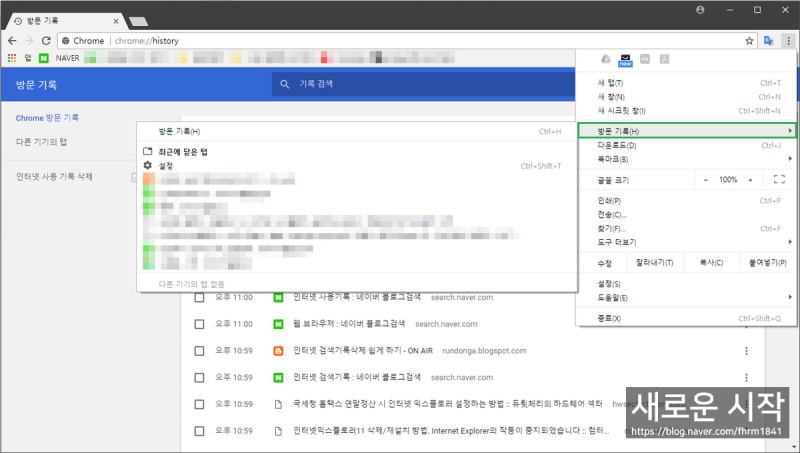Click 붙여넣기(P) paste button
The height and width of the screenshot is (453, 800).
point(767,263)
